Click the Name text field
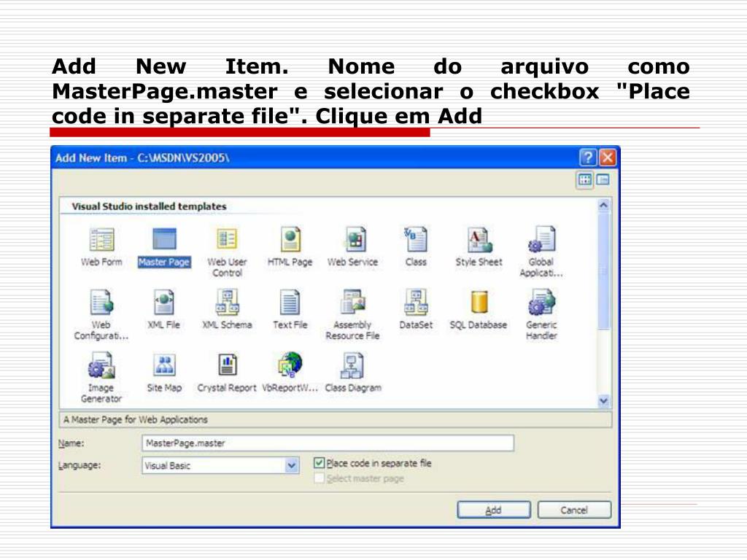The height and width of the screenshot is (560, 747). click(x=328, y=443)
